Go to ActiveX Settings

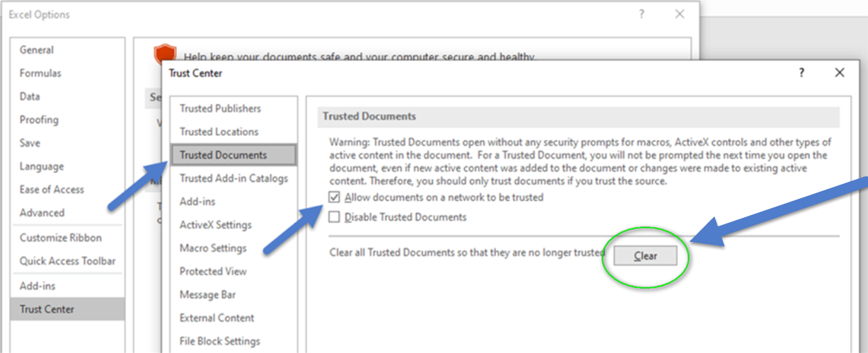tap(215, 225)
